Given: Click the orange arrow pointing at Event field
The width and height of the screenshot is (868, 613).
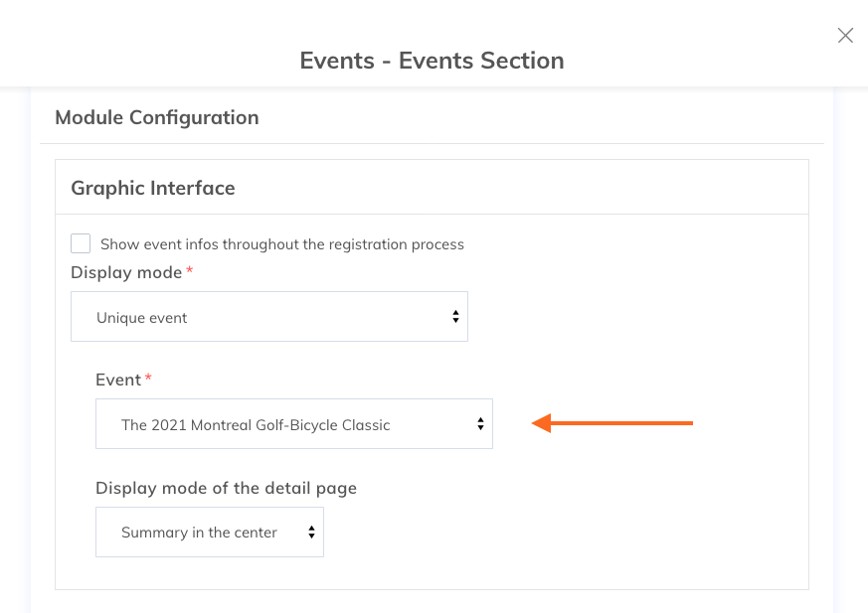Looking at the screenshot, I should tap(611, 424).
